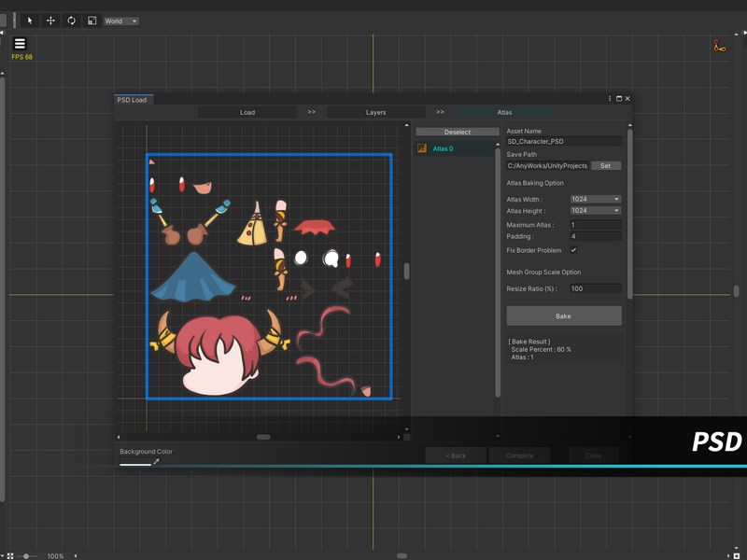The image size is (747, 560).
Task: Click the Bake button
Action: click(564, 316)
